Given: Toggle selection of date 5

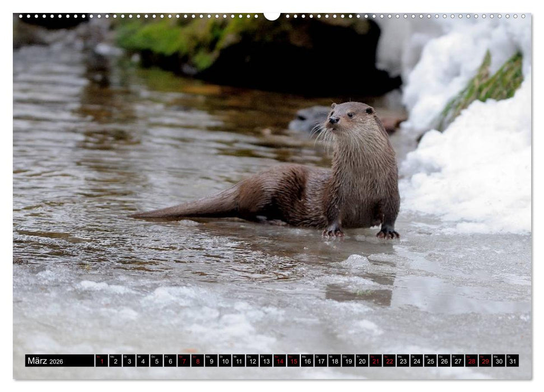Looking at the screenshot, I should click(x=156, y=362).
